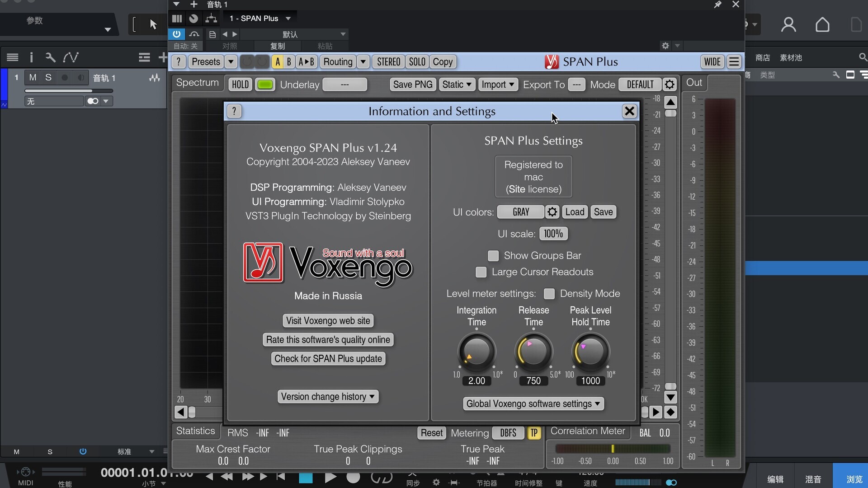The height and width of the screenshot is (488, 868).
Task: Click the question mark help icon in dialog
Action: tap(234, 111)
